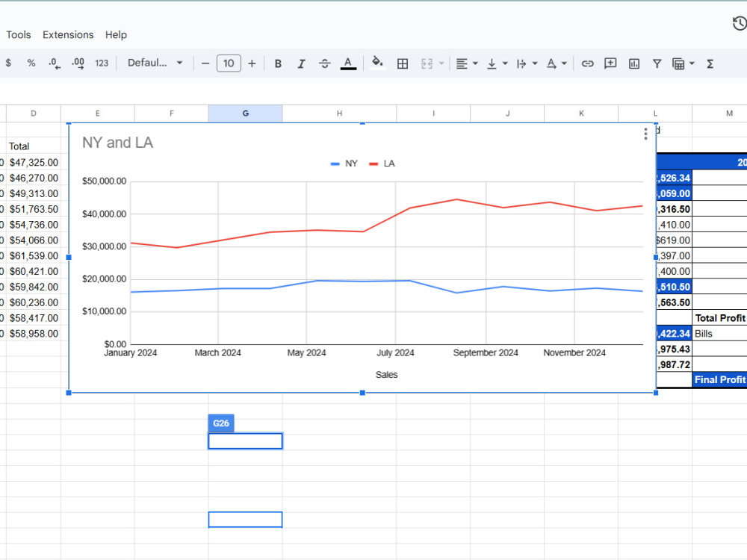Insert a link

(587, 63)
